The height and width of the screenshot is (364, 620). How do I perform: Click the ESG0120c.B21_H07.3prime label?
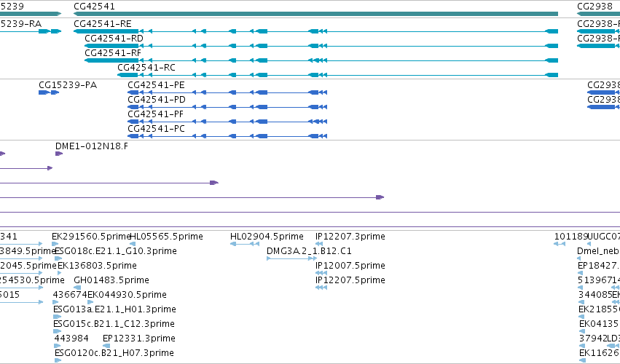(114, 353)
